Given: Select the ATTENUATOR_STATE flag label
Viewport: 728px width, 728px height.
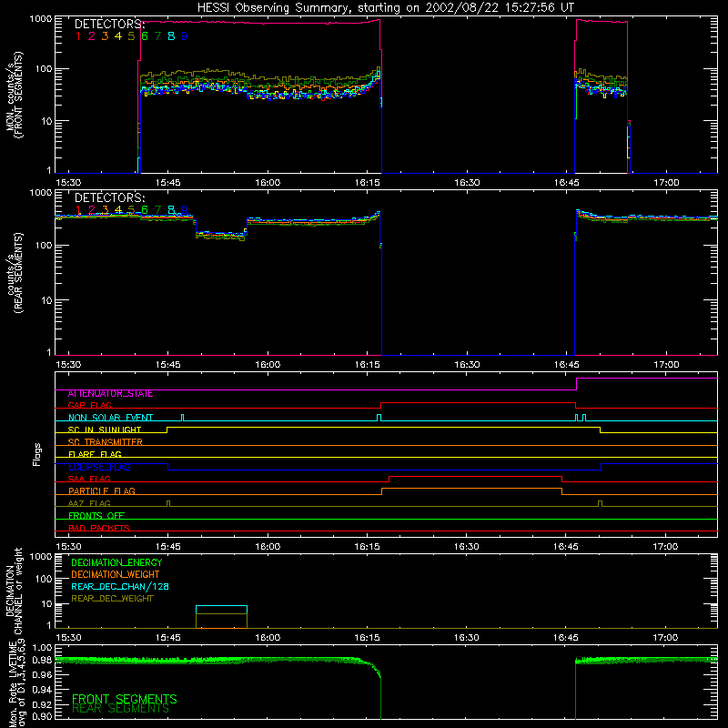Looking at the screenshot, I should (x=110, y=394).
